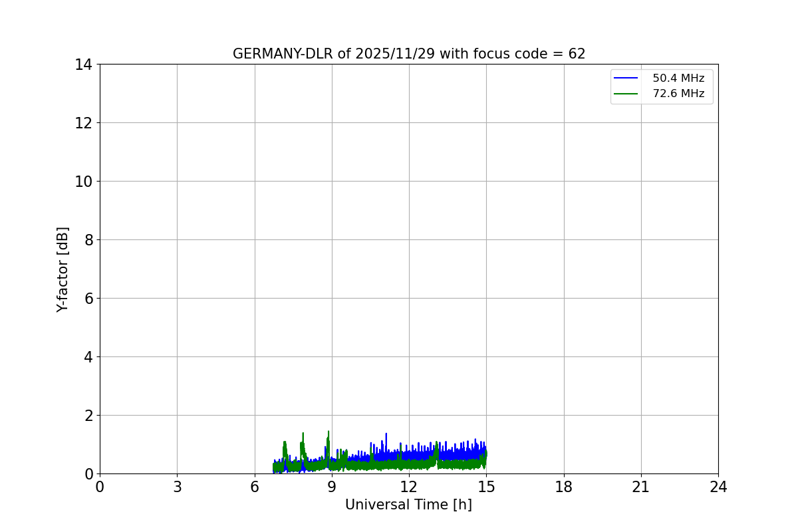Click y-axis tick label 12
The width and height of the screenshot is (798, 532).
(x=84, y=123)
